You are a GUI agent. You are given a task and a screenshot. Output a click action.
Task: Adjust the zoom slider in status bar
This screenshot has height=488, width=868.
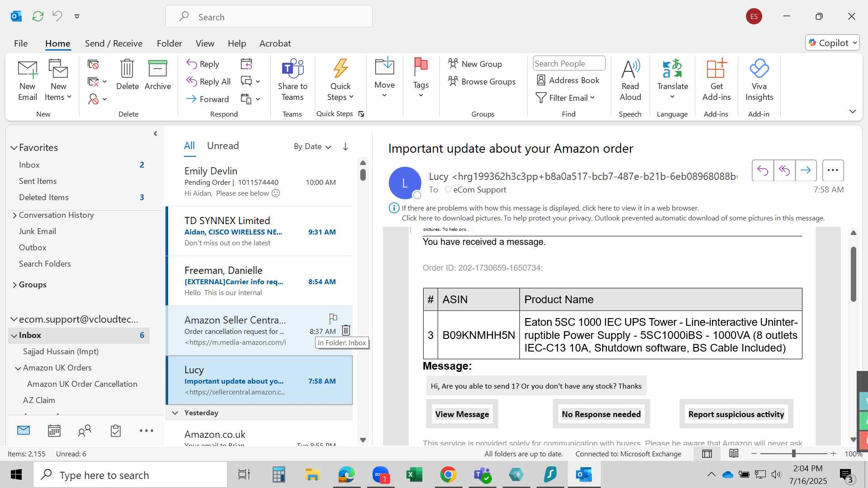[x=793, y=453]
